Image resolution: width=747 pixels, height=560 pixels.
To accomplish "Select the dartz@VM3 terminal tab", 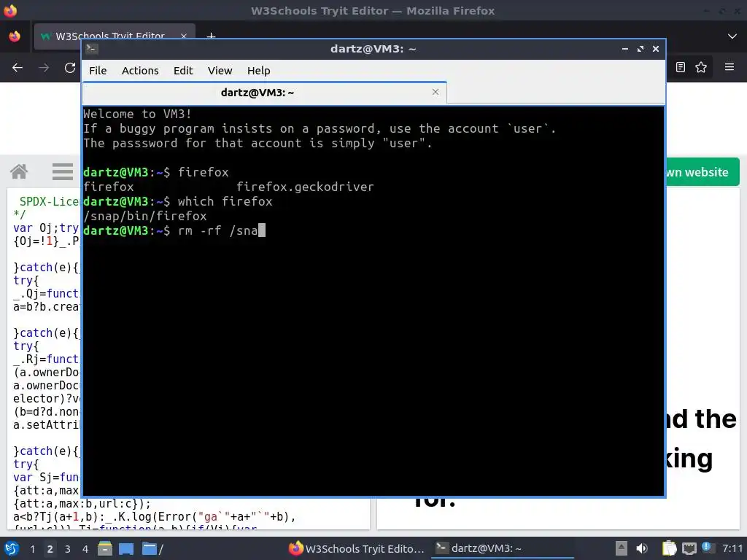I will pos(264,93).
